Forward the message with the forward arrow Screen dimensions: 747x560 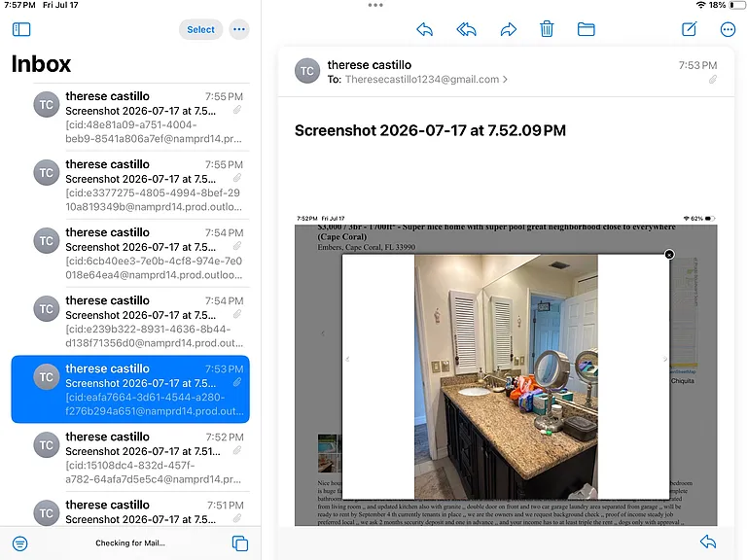(x=509, y=29)
